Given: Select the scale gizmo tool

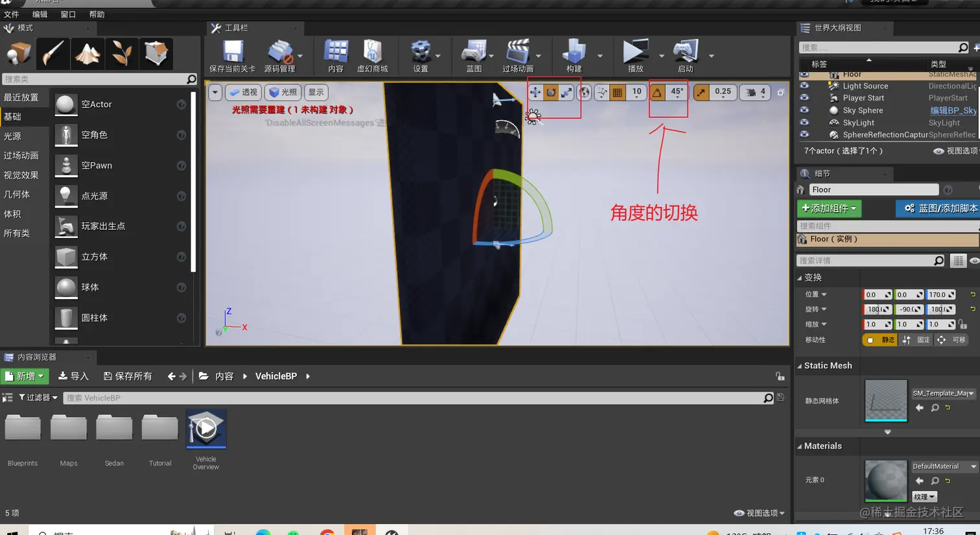Looking at the screenshot, I should tap(566, 93).
